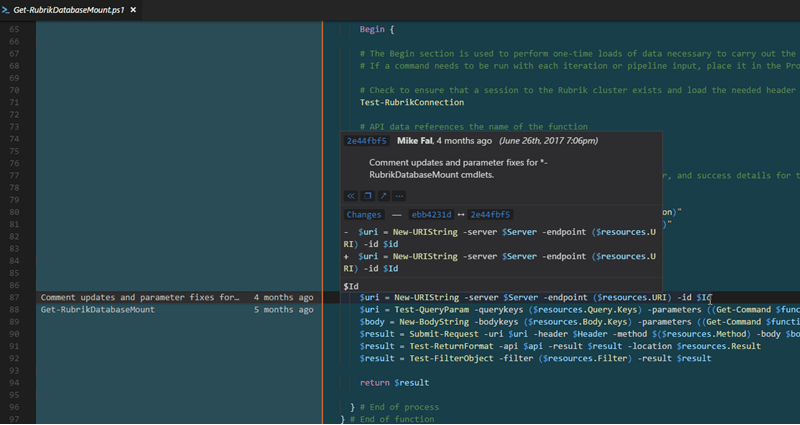Click line number 65 in the gutter
Screen dimensions: 800x425
(14, 30)
